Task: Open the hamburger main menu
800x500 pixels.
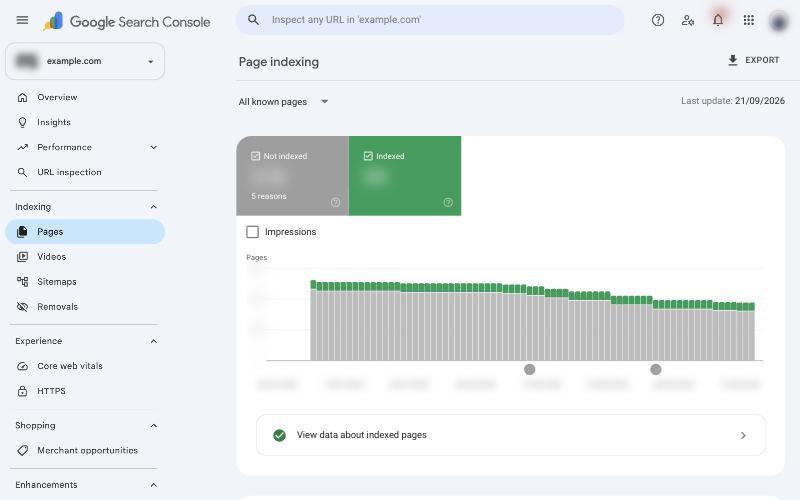Action: coord(22,20)
